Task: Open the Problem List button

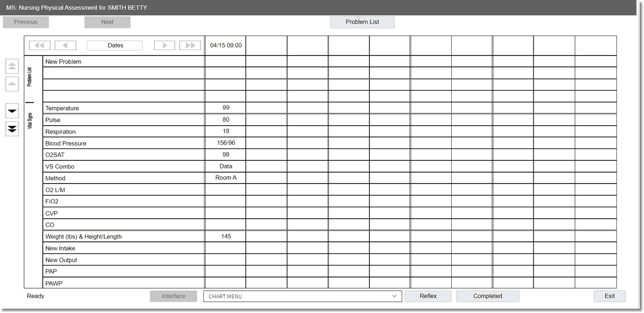Action: pos(362,22)
